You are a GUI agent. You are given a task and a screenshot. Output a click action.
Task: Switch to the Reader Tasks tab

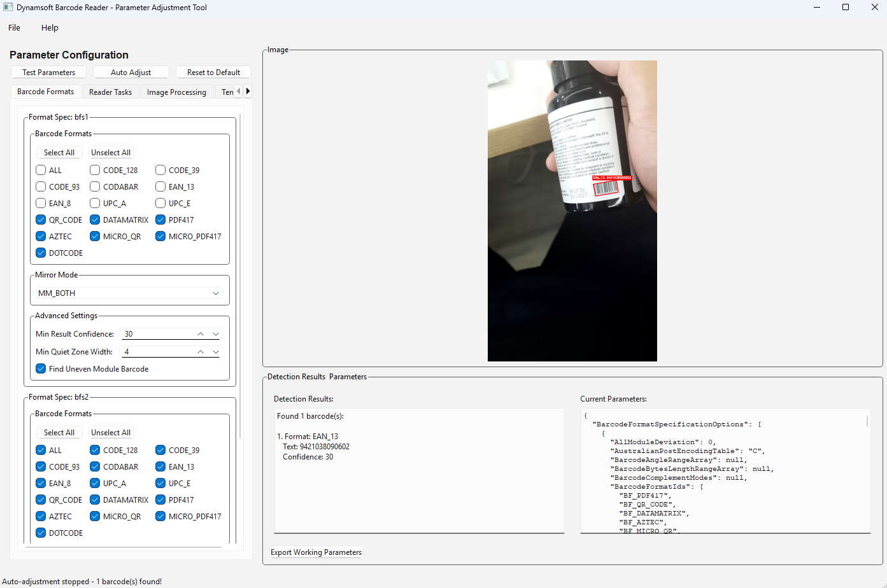coord(111,92)
